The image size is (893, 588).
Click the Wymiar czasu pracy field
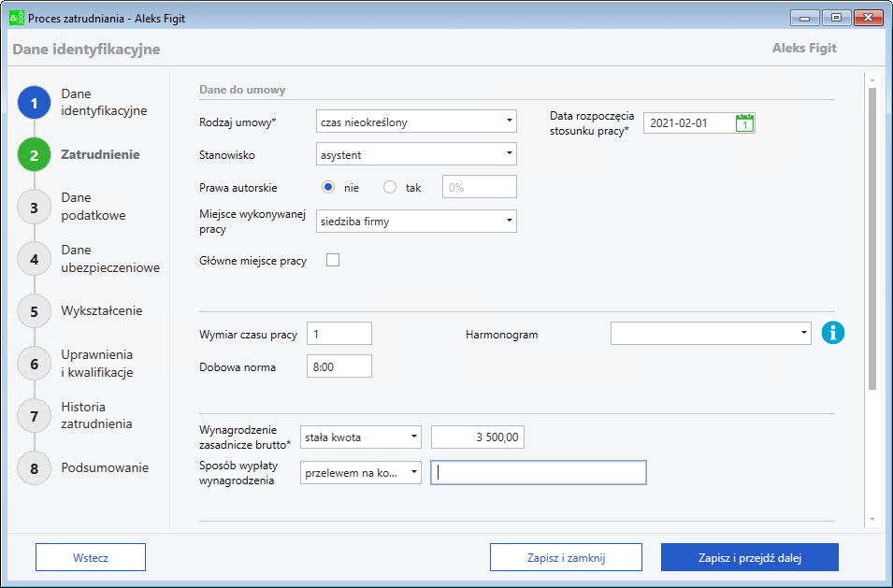pyautogui.click(x=338, y=334)
